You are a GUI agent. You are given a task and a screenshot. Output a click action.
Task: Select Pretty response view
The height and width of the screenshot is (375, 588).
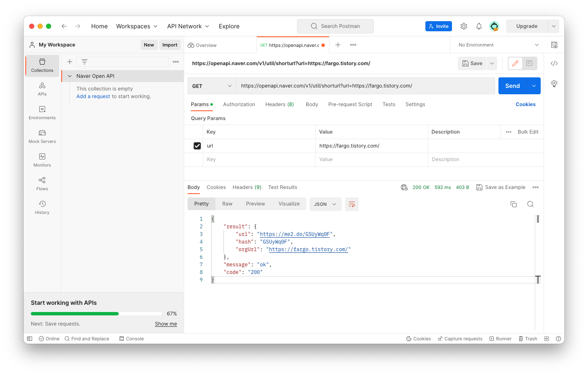click(201, 204)
